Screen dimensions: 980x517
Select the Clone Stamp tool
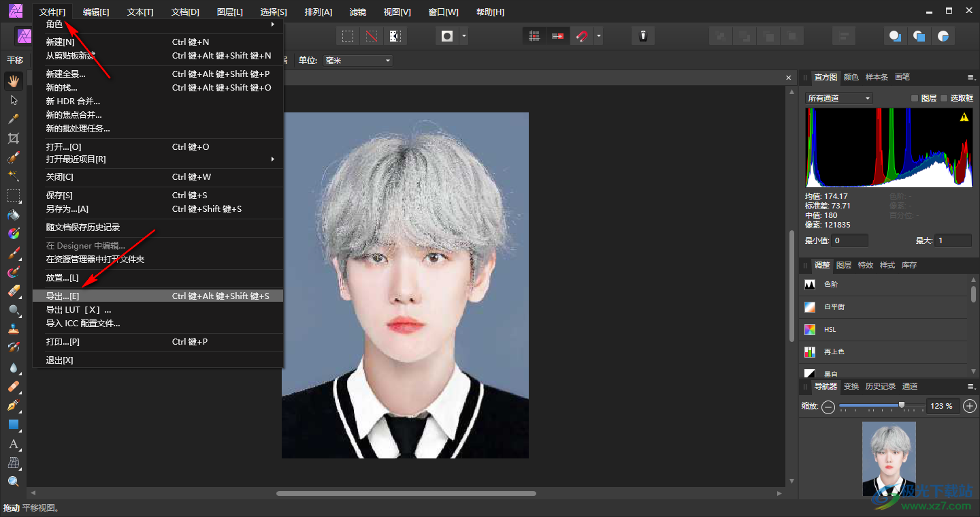tap(14, 329)
